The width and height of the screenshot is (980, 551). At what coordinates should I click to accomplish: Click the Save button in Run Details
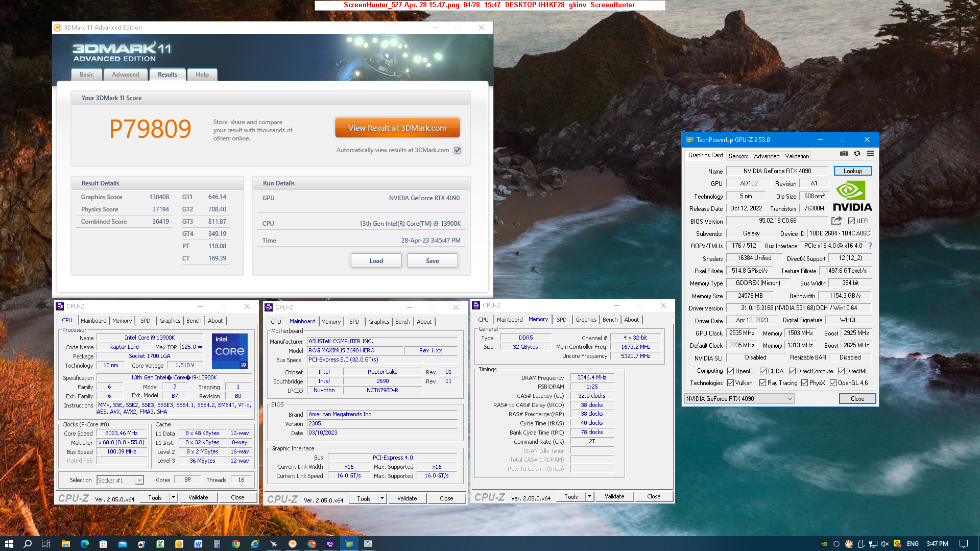(x=432, y=261)
